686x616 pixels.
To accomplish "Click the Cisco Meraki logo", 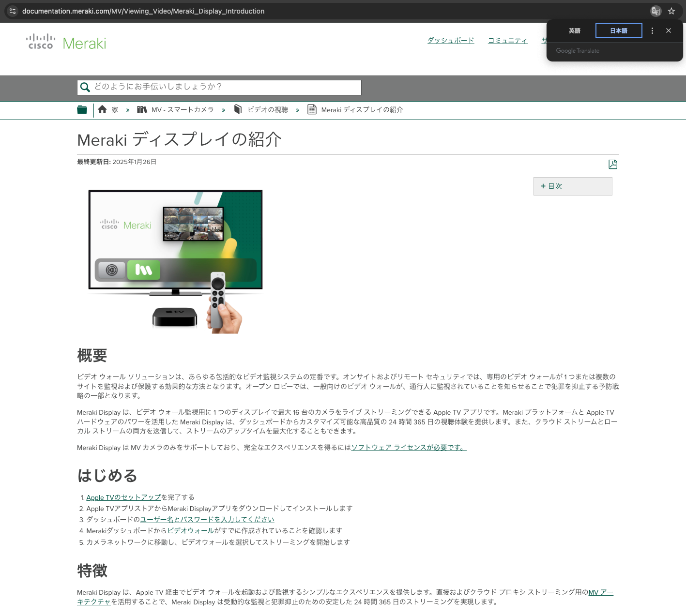I will (x=66, y=43).
